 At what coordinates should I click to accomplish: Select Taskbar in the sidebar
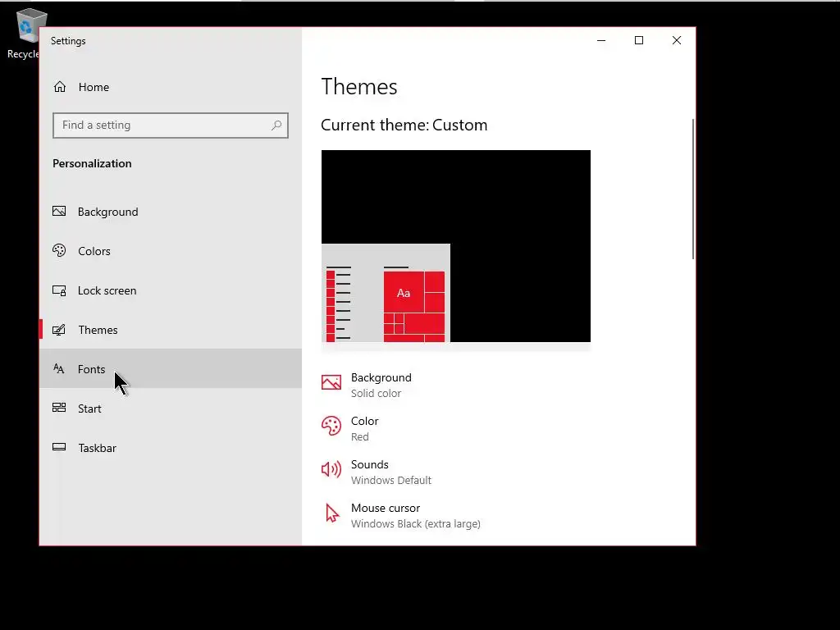171,447
